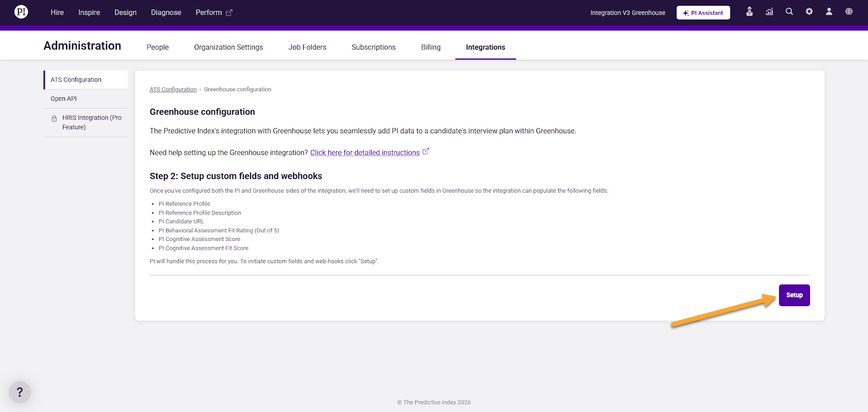Go to Organization Settings tab
The image size is (868, 412).
click(228, 47)
